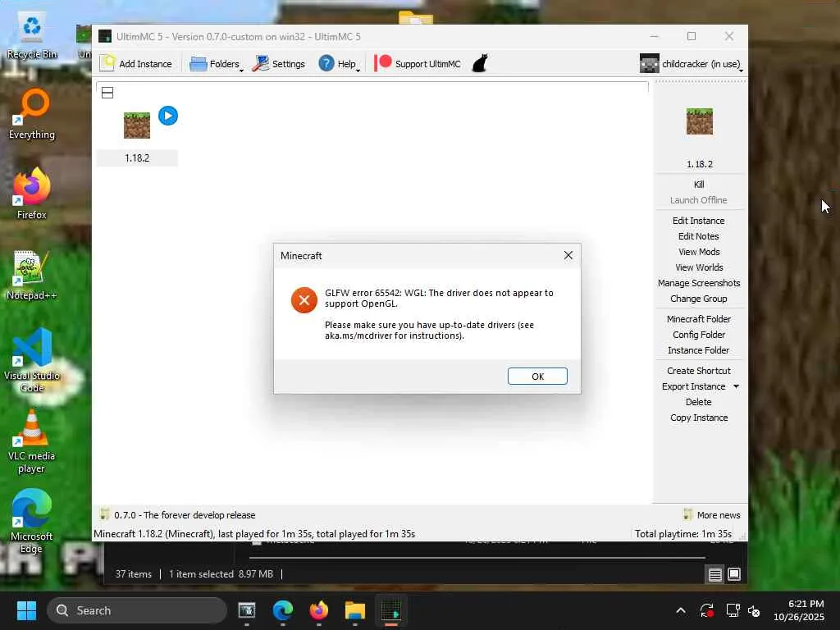This screenshot has width=840, height=630.
Task: Expand the Export Instance dropdown arrow
Action: pos(736,386)
